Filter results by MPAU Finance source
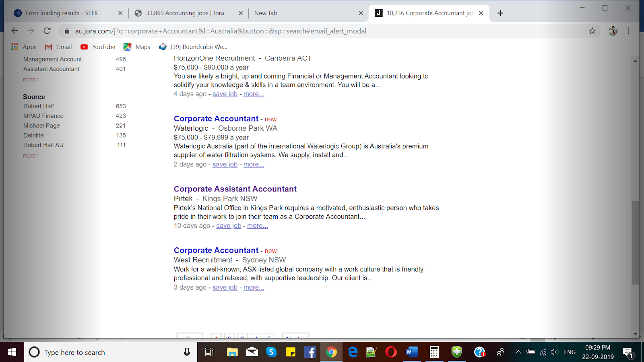This screenshot has height=362, width=644. pyautogui.click(x=43, y=116)
